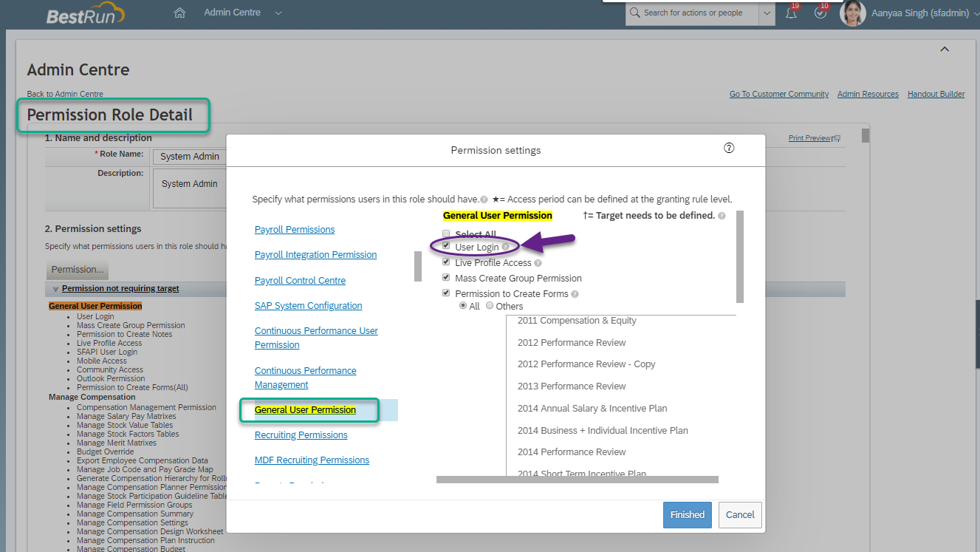Tick the Select All checkbox
The height and width of the screenshot is (552, 980).
point(446,234)
